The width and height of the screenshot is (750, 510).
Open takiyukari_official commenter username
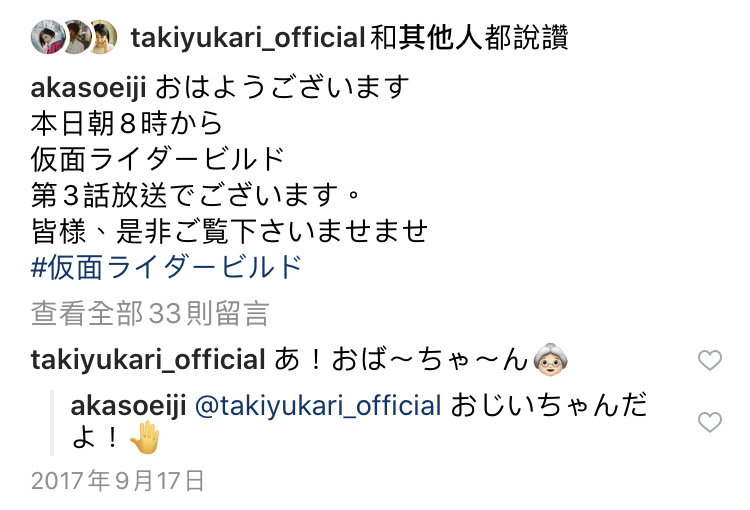click(148, 360)
